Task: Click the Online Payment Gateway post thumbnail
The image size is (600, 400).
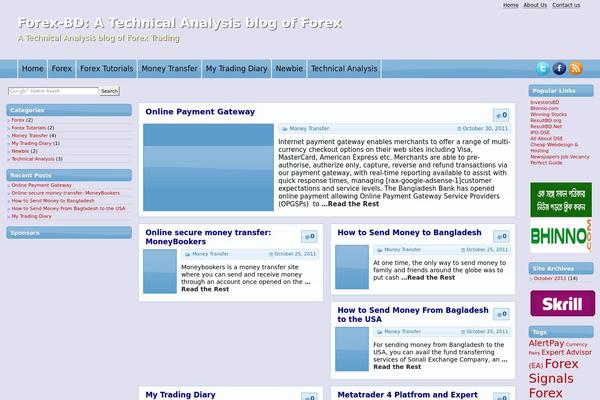Action: [x=209, y=167]
